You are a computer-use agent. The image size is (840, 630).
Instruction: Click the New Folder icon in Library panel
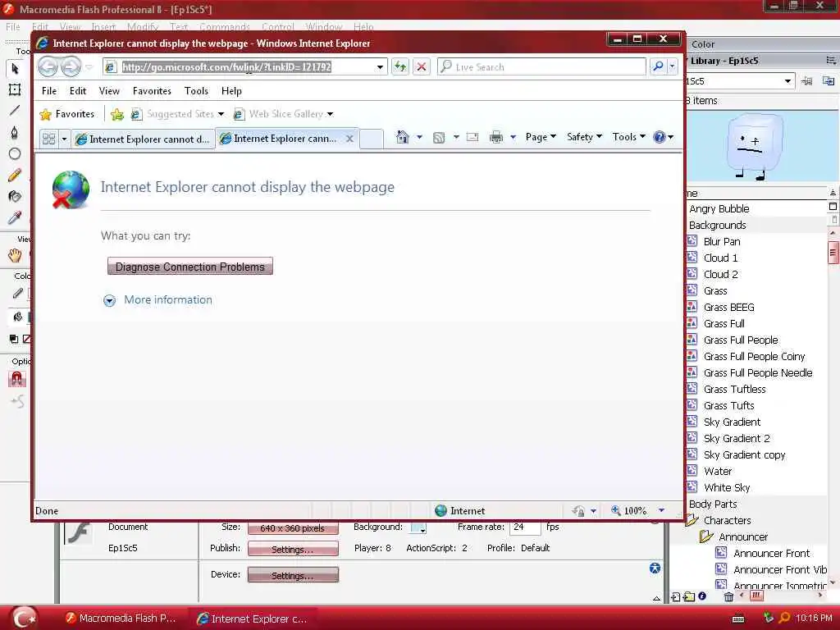(689, 596)
